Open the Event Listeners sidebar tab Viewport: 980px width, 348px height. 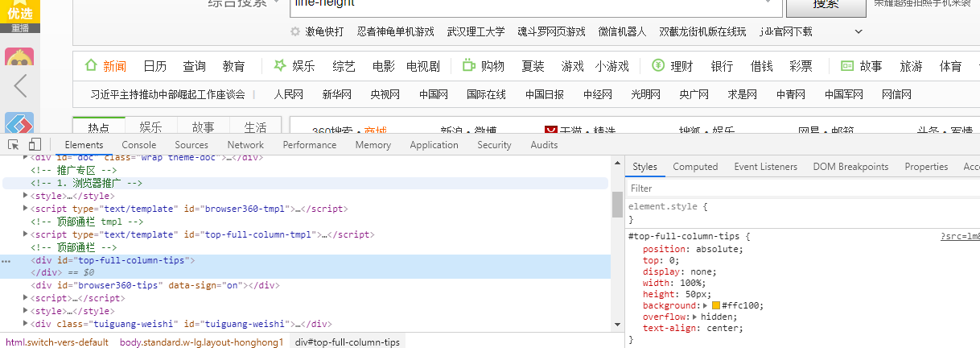pyautogui.click(x=765, y=167)
